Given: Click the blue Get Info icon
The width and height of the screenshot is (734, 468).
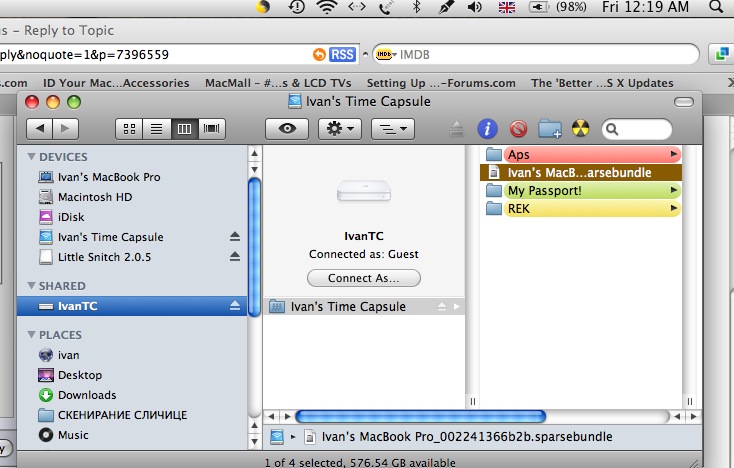Looking at the screenshot, I should tap(487, 128).
